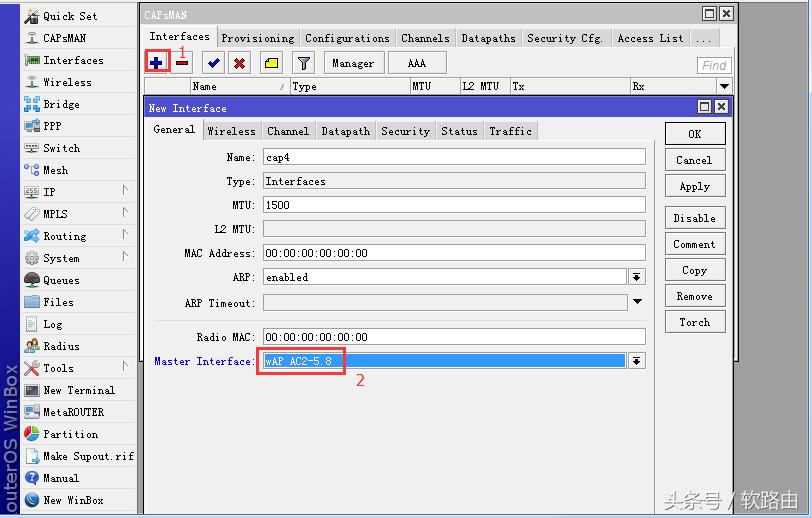Switch to the Datapaths tab
The width and height of the screenshot is (812, 518).
[x=488, y=38]
